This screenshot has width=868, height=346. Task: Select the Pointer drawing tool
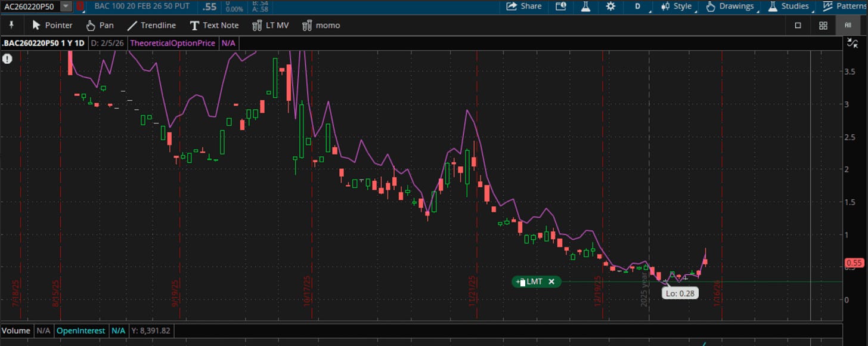point(52,25)
